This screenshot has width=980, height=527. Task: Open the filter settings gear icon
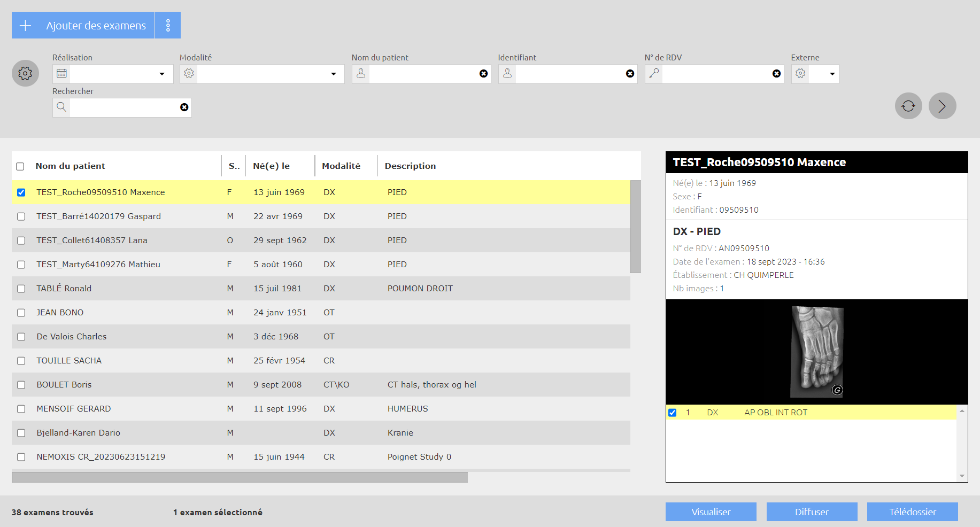pyautogui.click(x=25, y=73)
